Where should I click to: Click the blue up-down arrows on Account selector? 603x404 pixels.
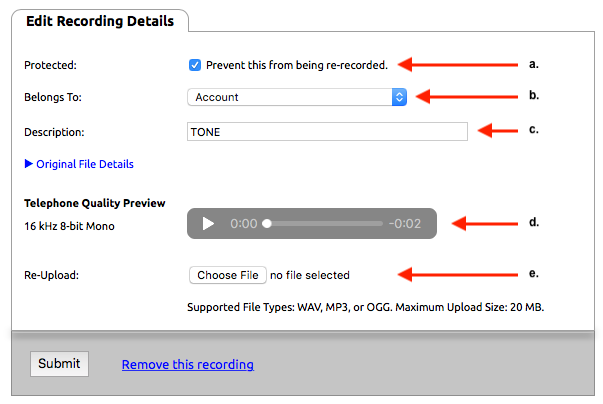click(399, 97)
